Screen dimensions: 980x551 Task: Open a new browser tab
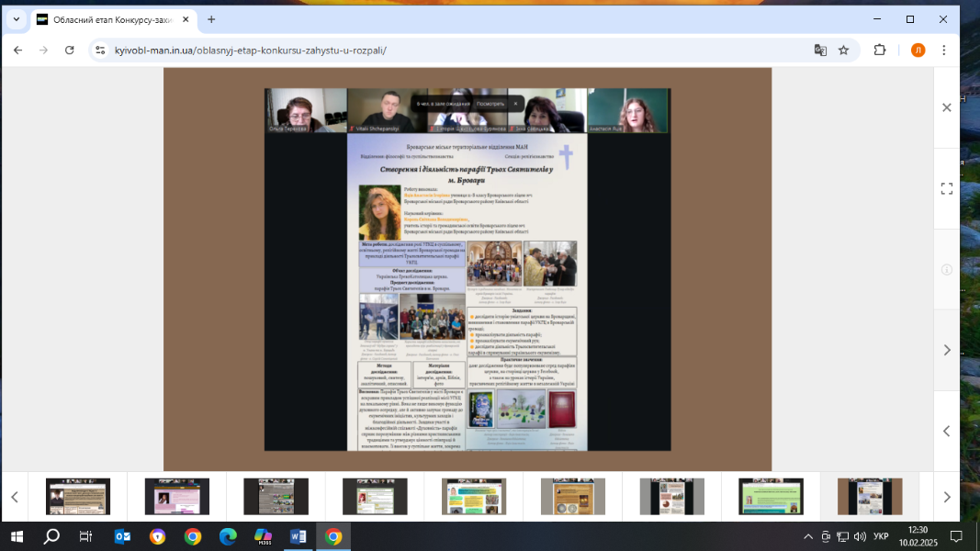pos(211,19)
